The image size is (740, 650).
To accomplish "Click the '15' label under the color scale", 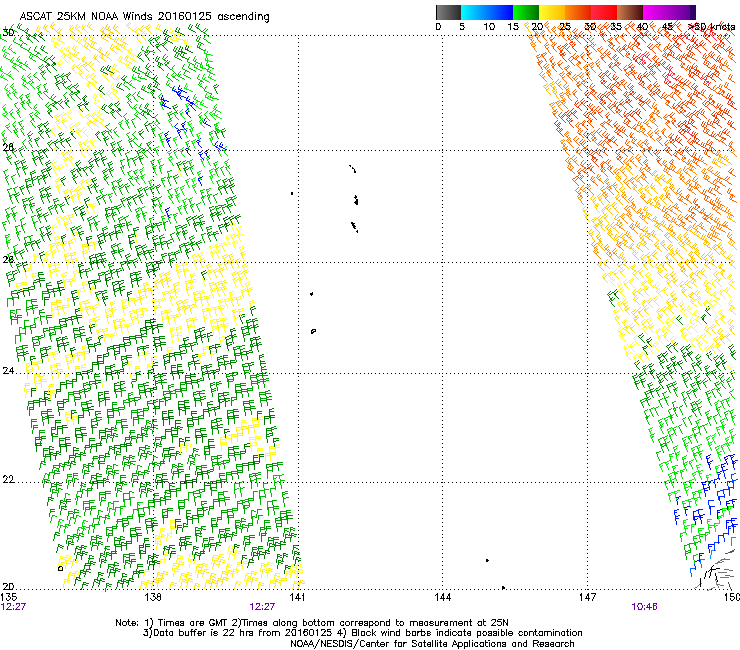I will click(x=513, y=26).
